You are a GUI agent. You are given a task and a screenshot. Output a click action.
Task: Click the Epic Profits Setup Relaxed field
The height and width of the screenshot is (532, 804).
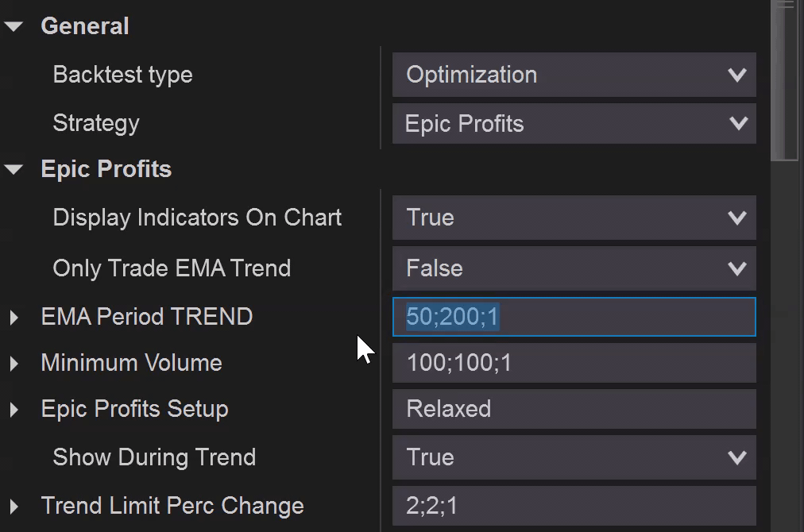(574, 409)
